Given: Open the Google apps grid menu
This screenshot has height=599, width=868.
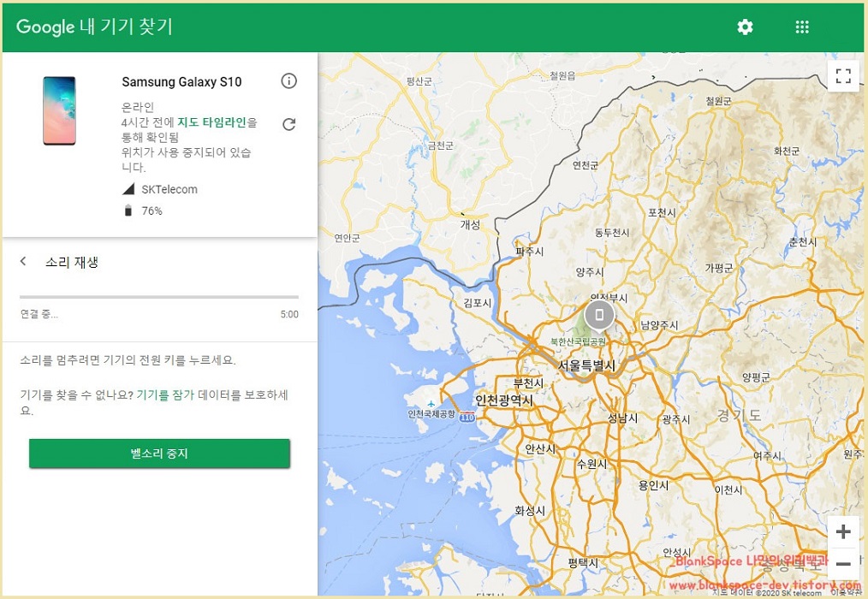Looking at the screenshot, I should pyautogui.click(x=802, y=27).
